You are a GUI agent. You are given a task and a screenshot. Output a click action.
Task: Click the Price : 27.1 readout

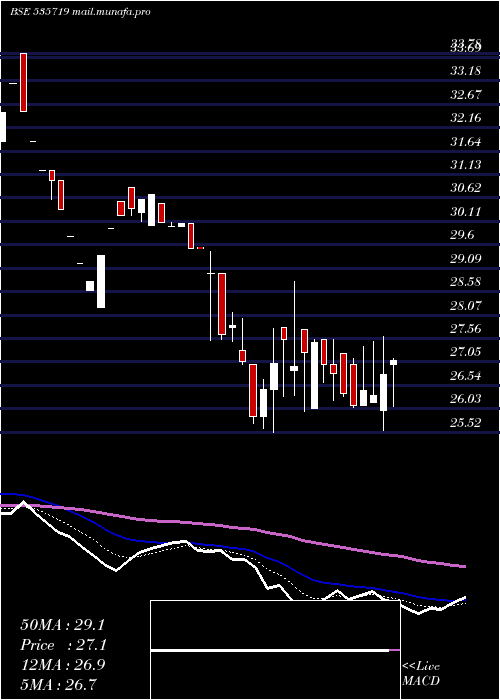point(63,645)
